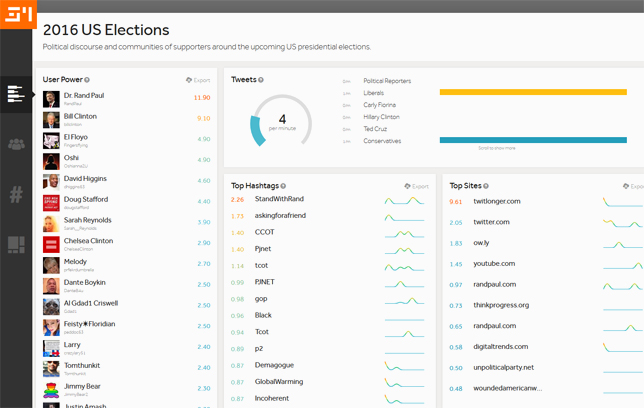Open ow.ly site row

click(x=545, y=243)
